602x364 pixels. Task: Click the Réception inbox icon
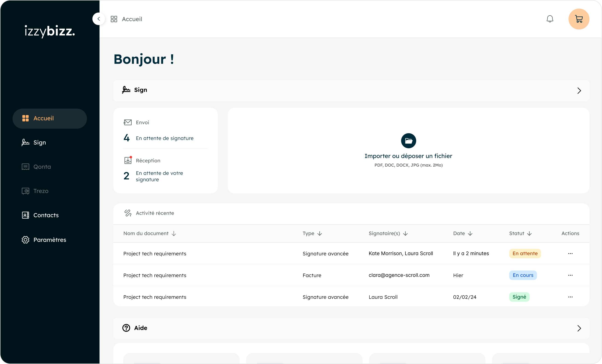pyautogui.click(x=128, y=160)
